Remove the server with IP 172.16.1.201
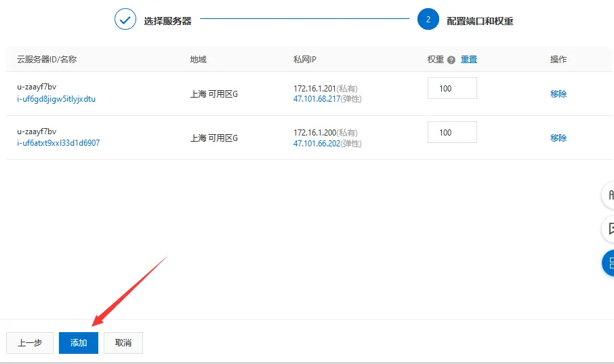This screenshot has height=364, width=614. tap(558, 94)
